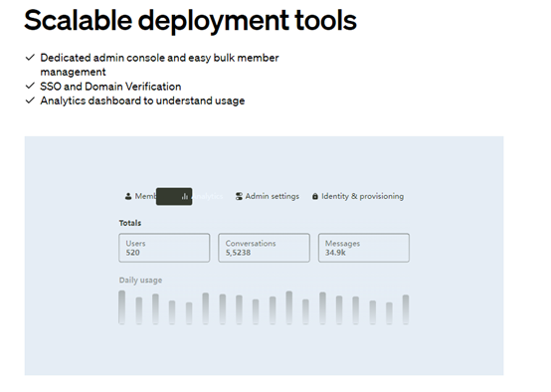
Task: Open Identity & provisioning tab
Action: tap(358, 196)
